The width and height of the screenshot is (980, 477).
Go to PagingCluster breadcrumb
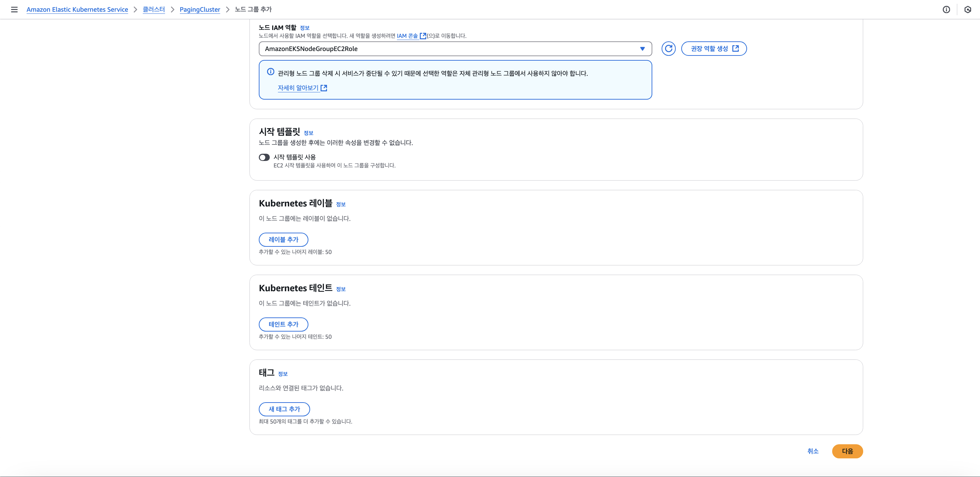click(x=200, y=10)
